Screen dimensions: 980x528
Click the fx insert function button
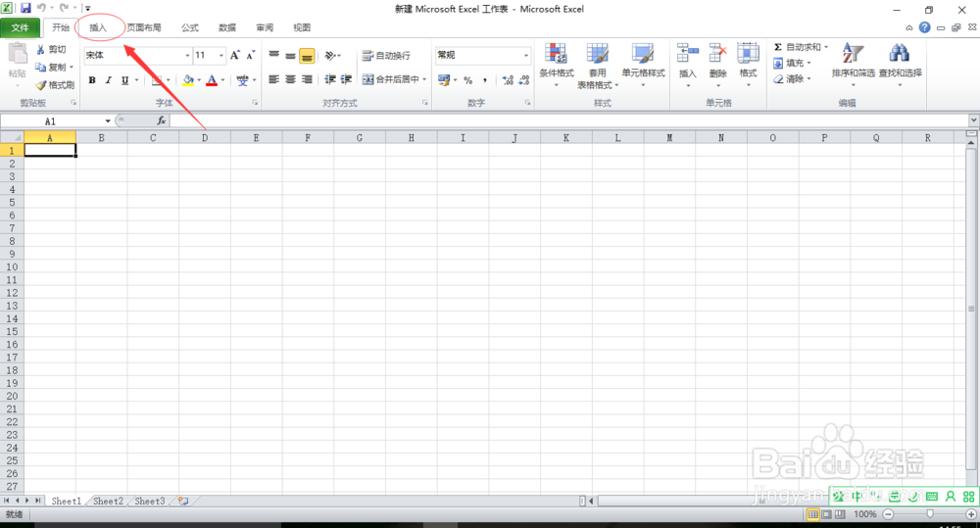click(x=162, y=120)
